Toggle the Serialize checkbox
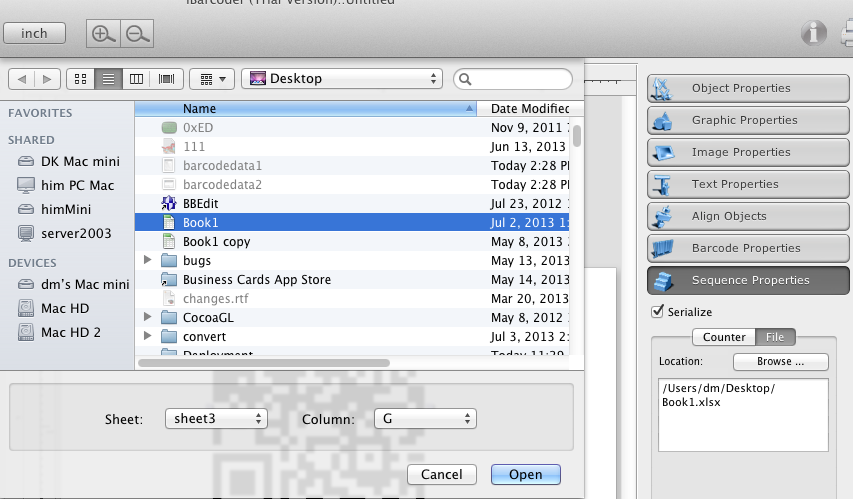Image resolution: width=853 pixels, height=499 pixels. click(x=657, y=312)
